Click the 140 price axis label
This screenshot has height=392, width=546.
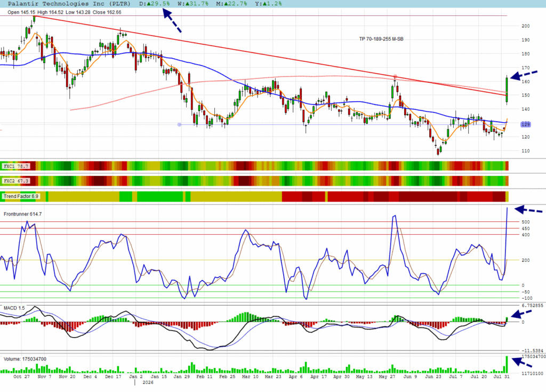tap(525, 109)
